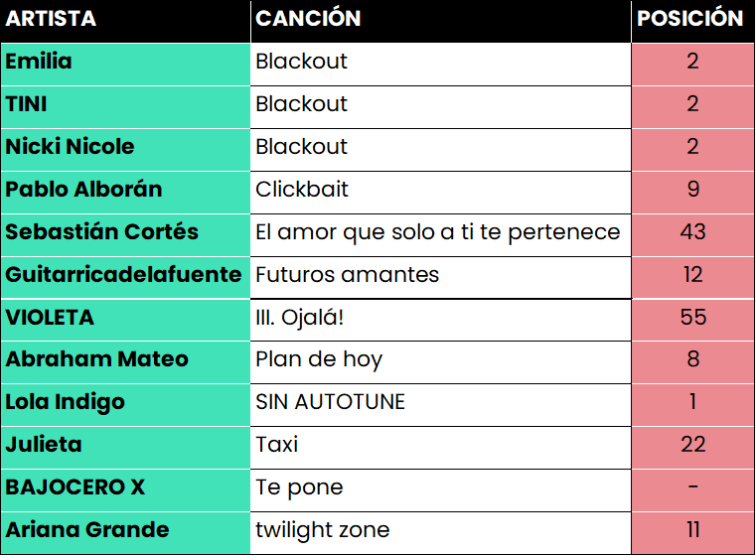
Task: Select the Clickbait song cell
Action: tap(441, 193)
